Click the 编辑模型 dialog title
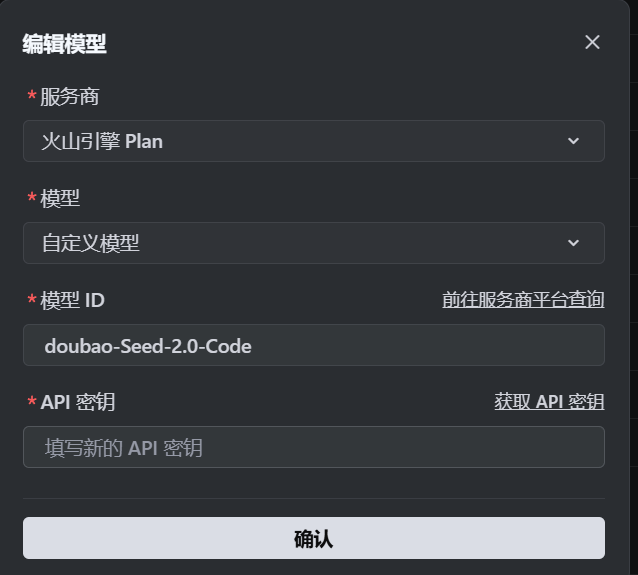Screen dimensions: 638x575 pos(64,43)
